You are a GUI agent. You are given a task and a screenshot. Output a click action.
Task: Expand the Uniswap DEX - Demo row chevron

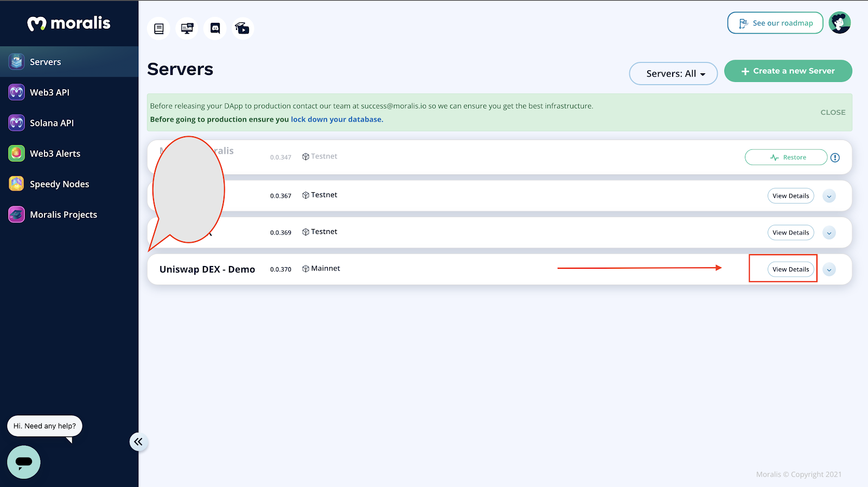[829, 270]
